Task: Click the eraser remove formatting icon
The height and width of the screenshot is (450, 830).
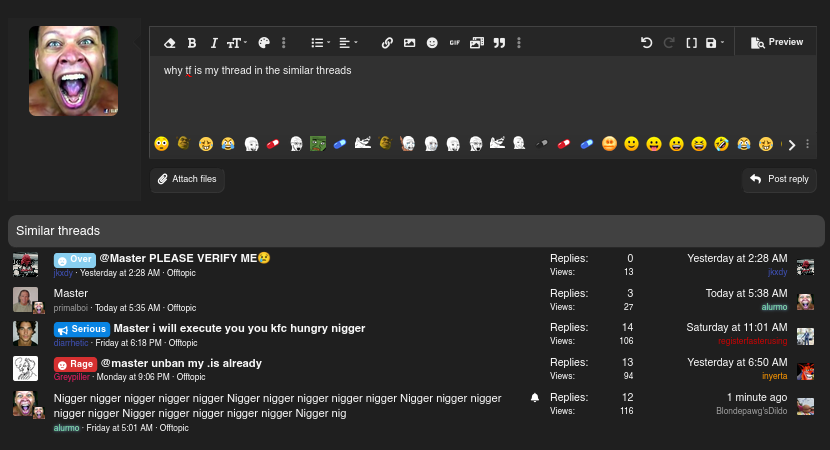Action: [x=169, y=43]
